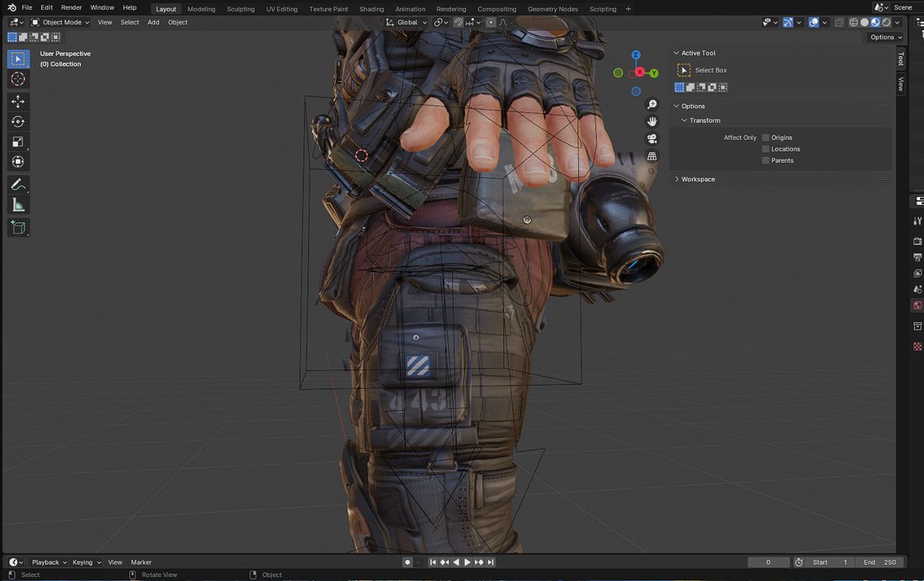924x581 pixels.
Task: Choose the Measure ruler tool
Action: pyautogui.click(x=18, y=205)
